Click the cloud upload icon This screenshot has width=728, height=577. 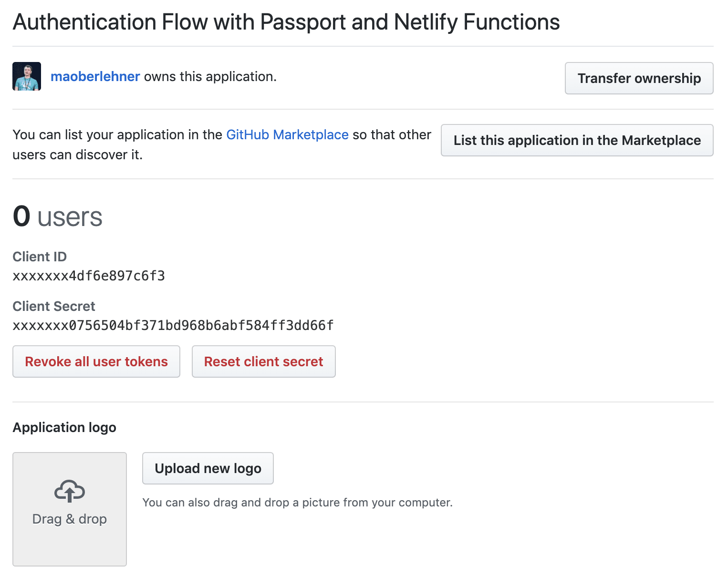click(70, 491)
